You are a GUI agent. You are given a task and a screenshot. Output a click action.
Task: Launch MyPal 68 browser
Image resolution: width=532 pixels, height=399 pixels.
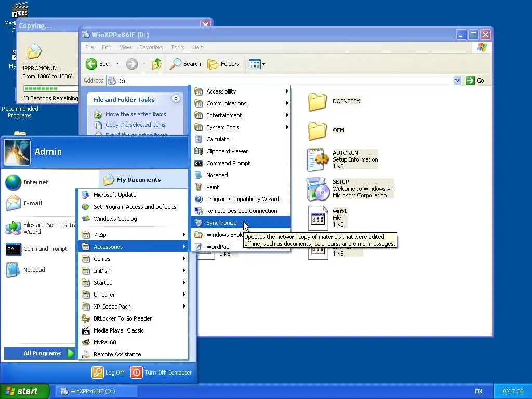click(x=133, y=342)
